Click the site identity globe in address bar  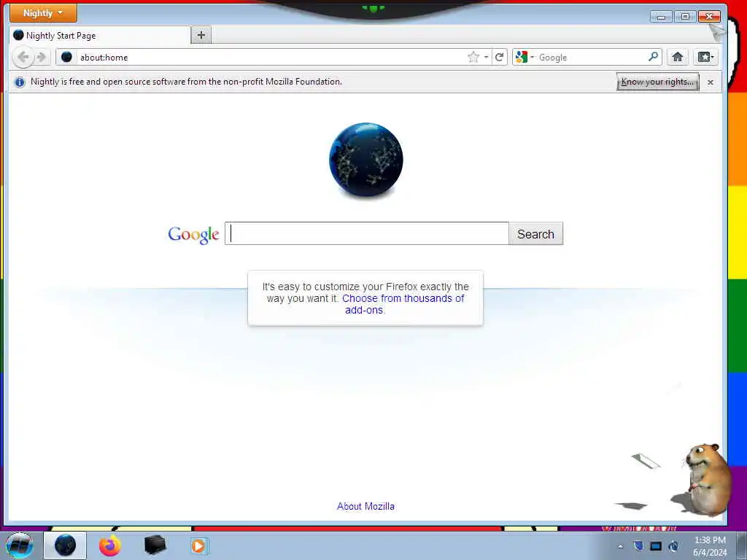[66, 57]
